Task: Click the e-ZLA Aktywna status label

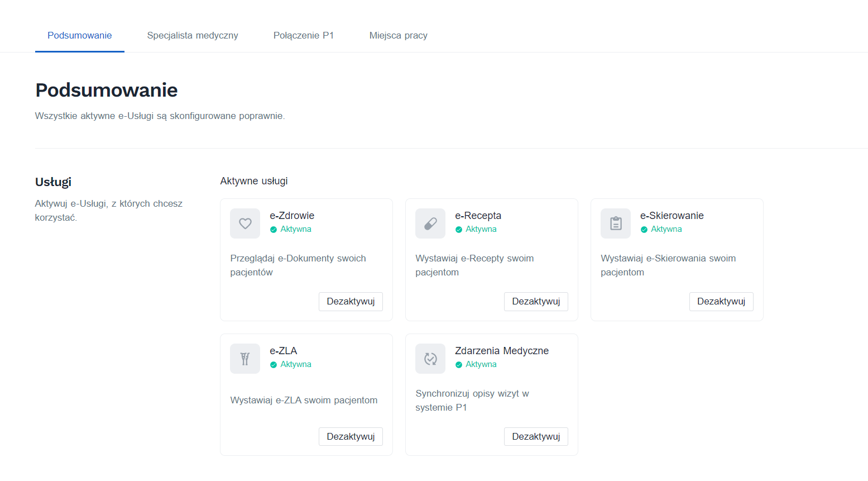Action: pos(295,364)
